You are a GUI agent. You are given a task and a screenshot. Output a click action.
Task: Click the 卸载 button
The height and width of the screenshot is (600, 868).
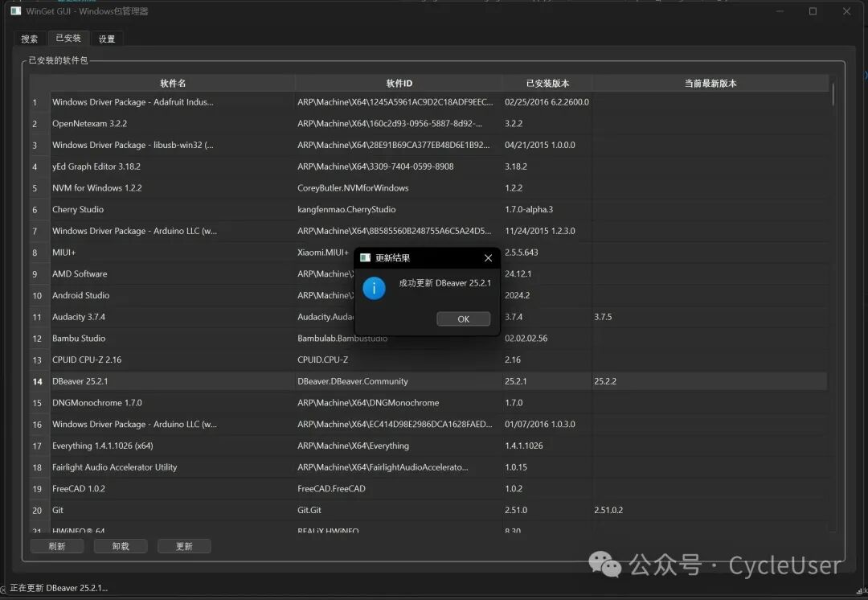click(x=121, y=546)
